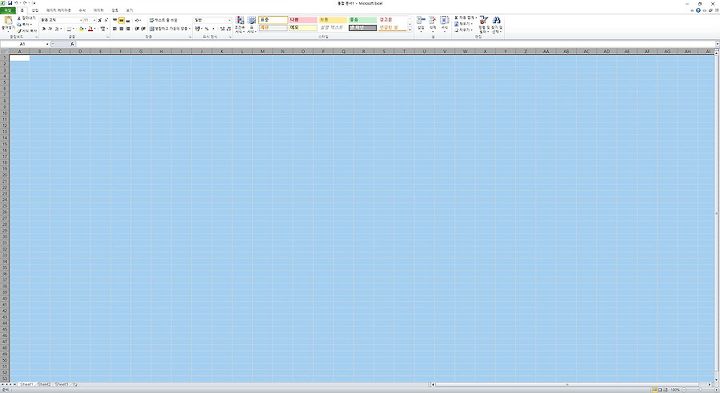The image size is (720, 393).
Task: Click the top align icon
Action: pyautogui.click(x=115, y=20)
